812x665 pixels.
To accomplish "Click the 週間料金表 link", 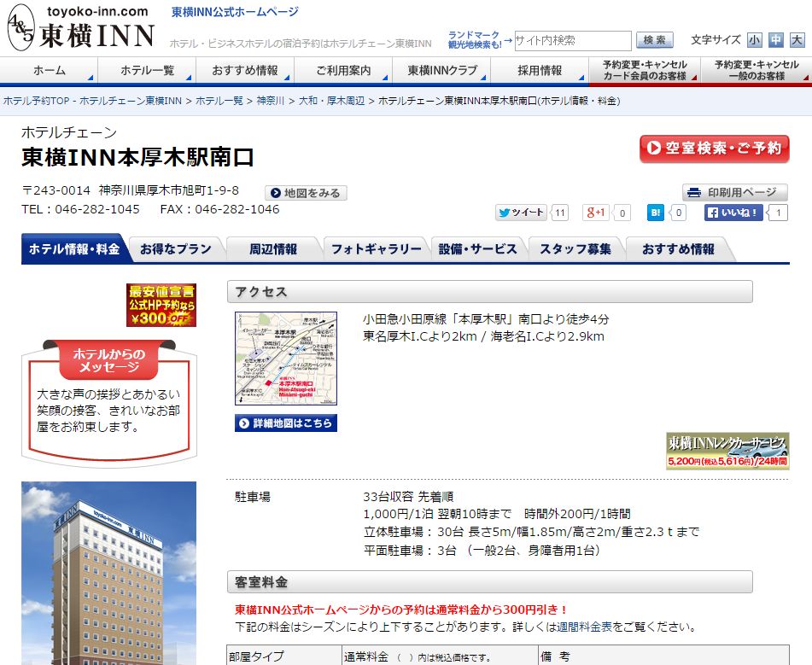I will click(584, 627).
